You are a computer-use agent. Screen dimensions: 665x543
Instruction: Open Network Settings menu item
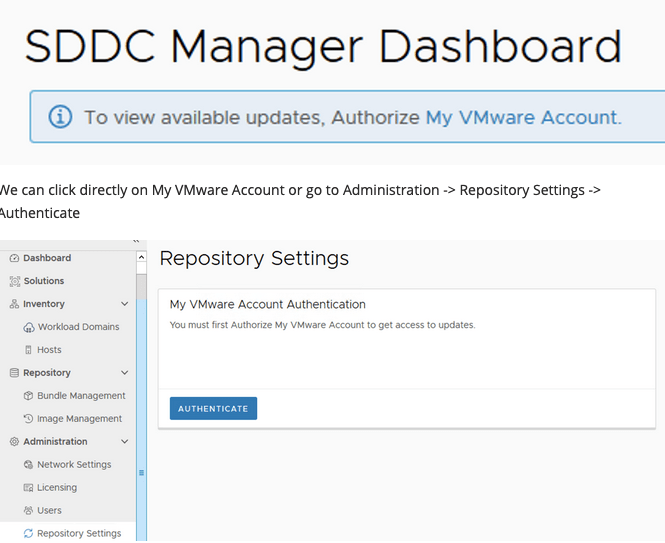[x=74, y=465]
